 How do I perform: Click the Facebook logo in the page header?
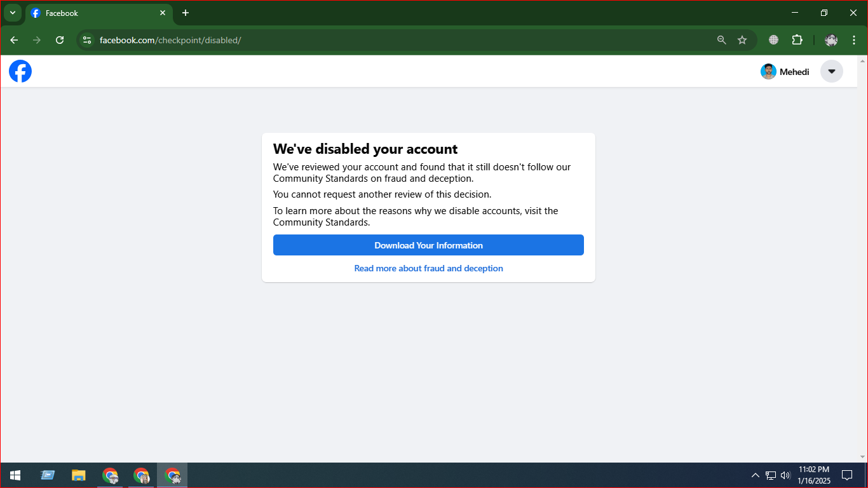20,71
